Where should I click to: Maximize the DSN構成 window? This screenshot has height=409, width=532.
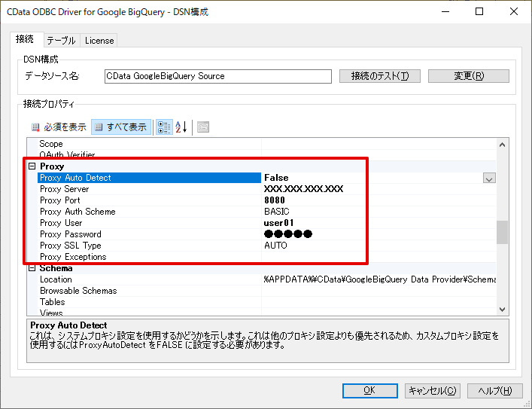(479, 11)
